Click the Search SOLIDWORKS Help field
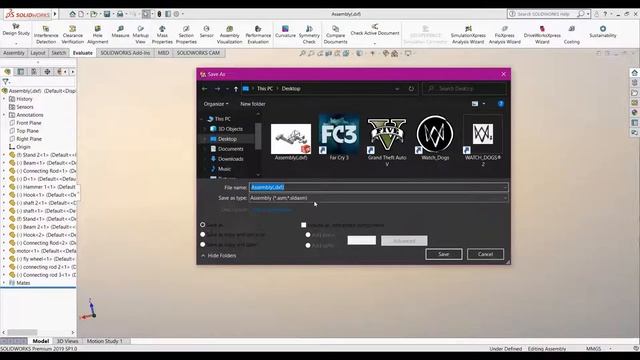 point(543,14)
